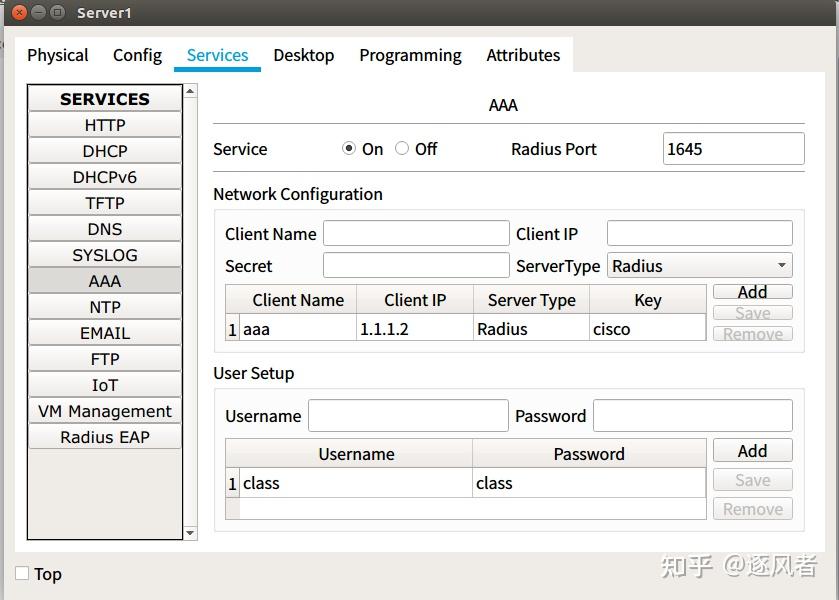839x600 pixels.
Task: Select AAA in the services list
Action: (105, 281)
